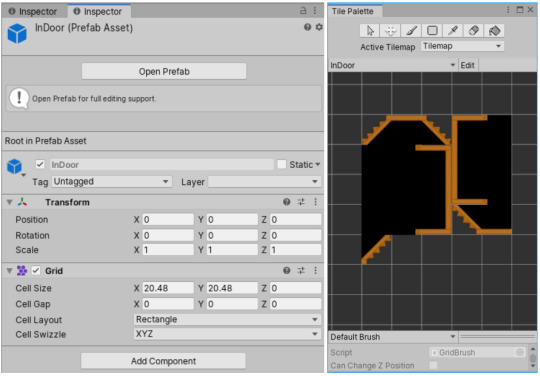Activate the Eraser tool
Screen dimensions: 540x376
474,31
